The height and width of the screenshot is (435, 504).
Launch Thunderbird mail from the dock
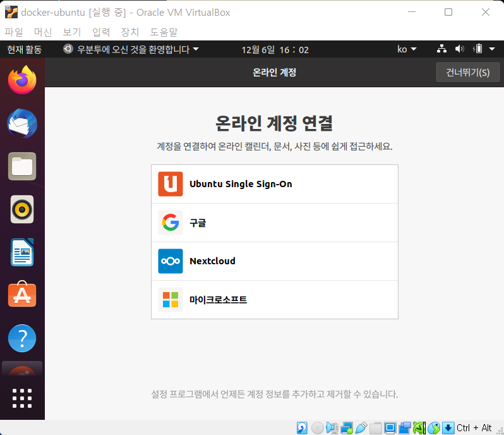point(22,123)
